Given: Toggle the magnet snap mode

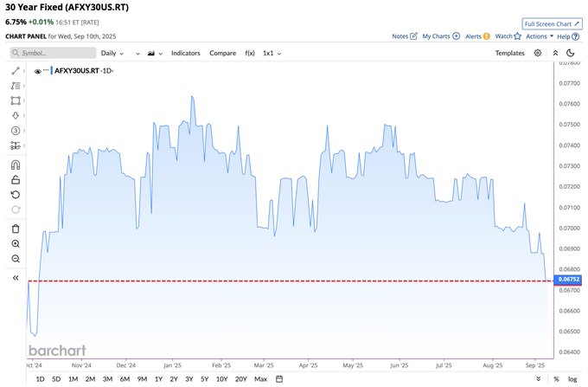Looking at the screenshot, I should [16, 164].
